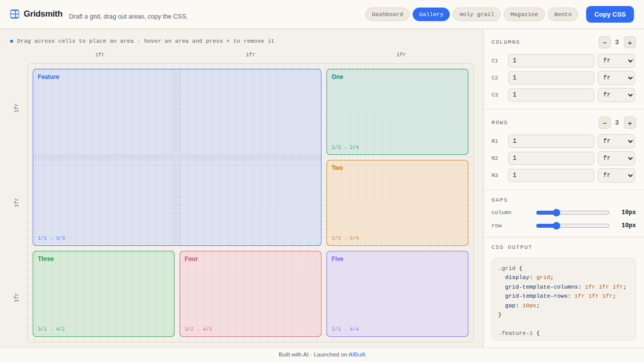Click the tagline 'Draft a grid, drag out areas'

[x=128, y=17]
